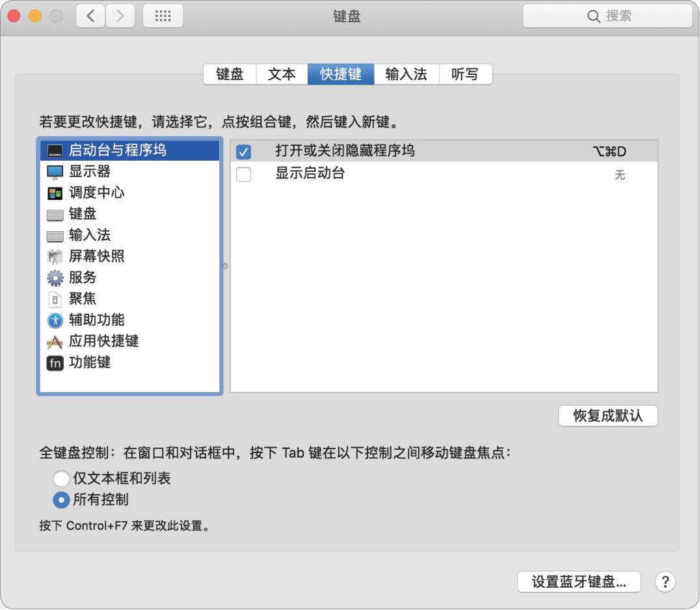Viewport: 700px width, 610px height.
Task: Minimize window with the yellow button
Action: [x=35, y=16]
